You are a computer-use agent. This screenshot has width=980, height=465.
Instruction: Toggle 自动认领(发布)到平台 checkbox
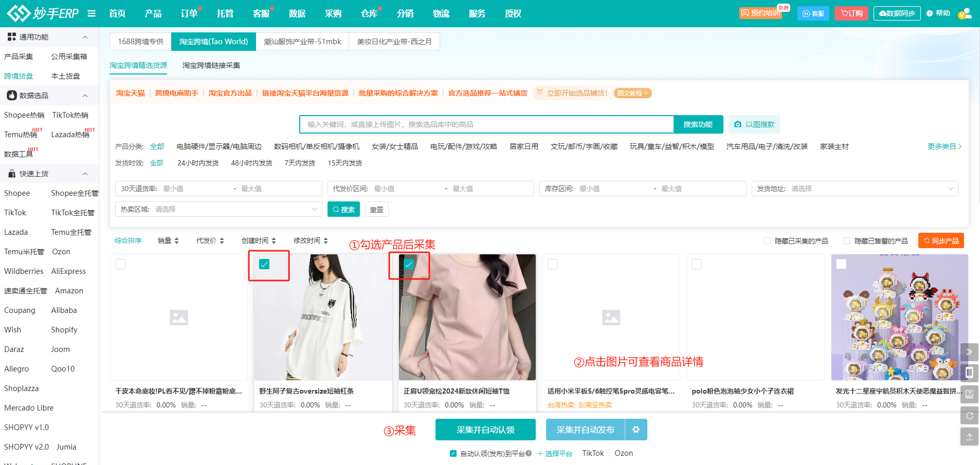pyautogui.click(x=453, y=453)
